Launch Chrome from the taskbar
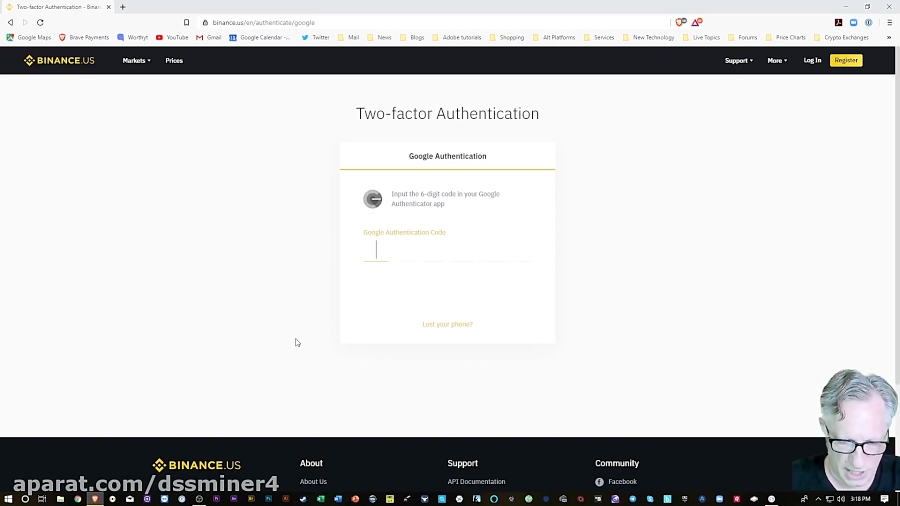The width and height of the screenshot is (900, 506). click(77, 499)
